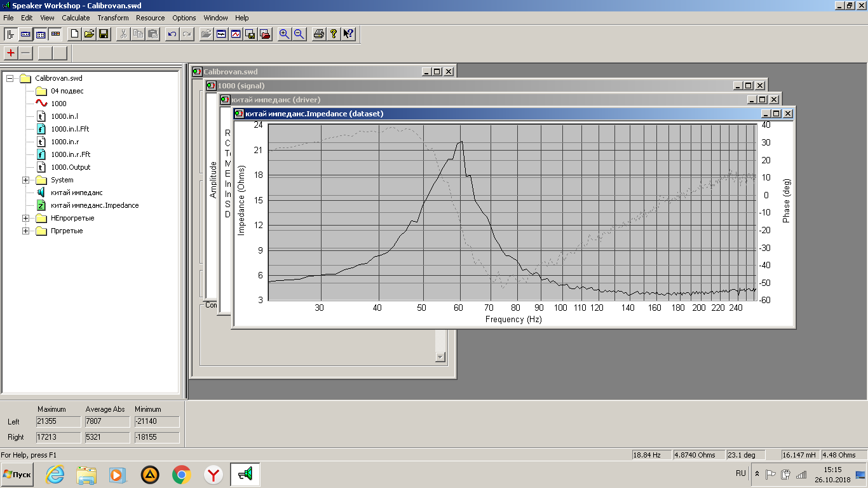Click the context help arrow-question icon
Image resolution: width=868 pixels, height=488 pixels.
coord(348,34)
